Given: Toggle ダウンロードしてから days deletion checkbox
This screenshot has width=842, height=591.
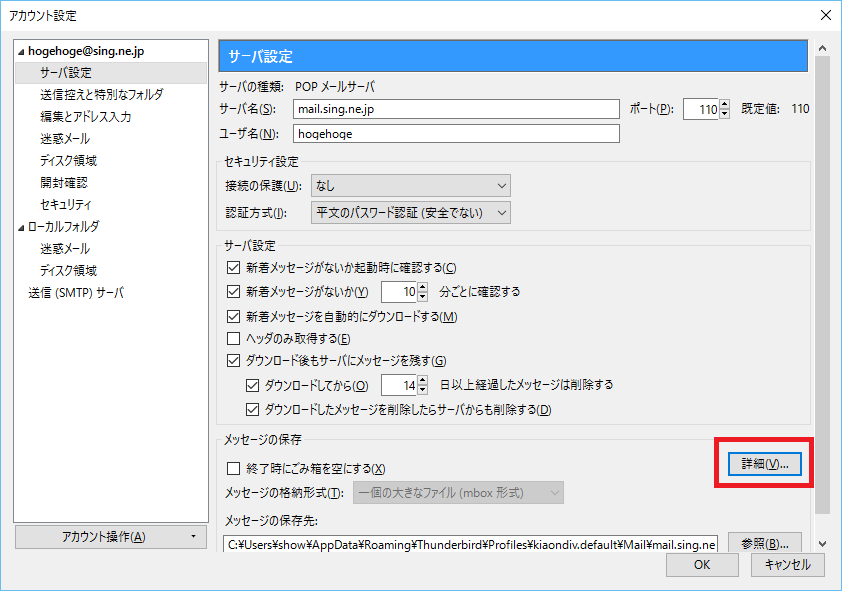Looking at the screenshot, I should (252, 385).
